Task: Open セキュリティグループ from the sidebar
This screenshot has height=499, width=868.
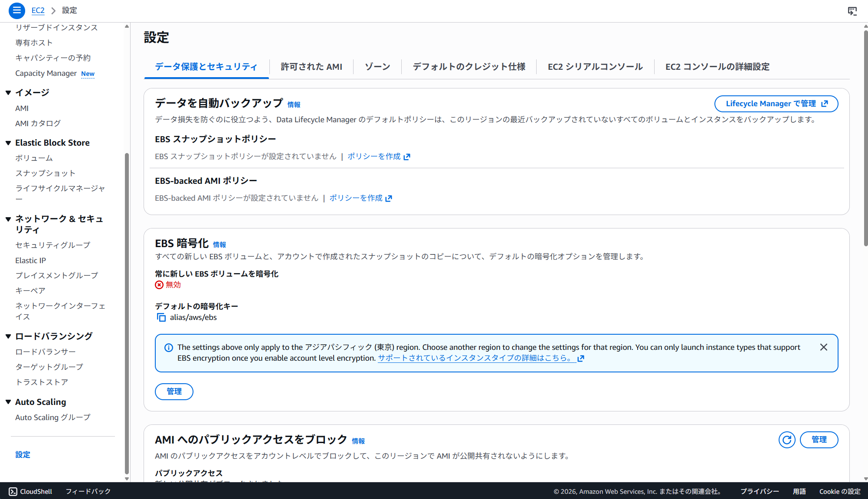Action: pos(52,245)
